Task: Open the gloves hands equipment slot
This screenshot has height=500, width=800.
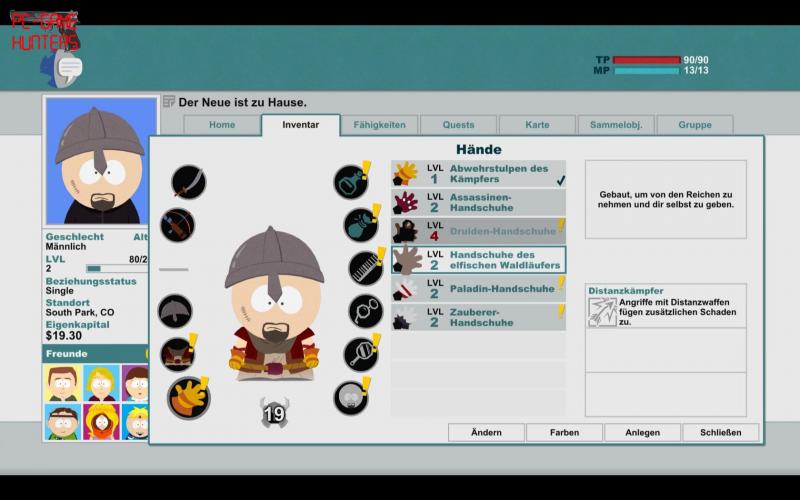Action: pos(189,398)
